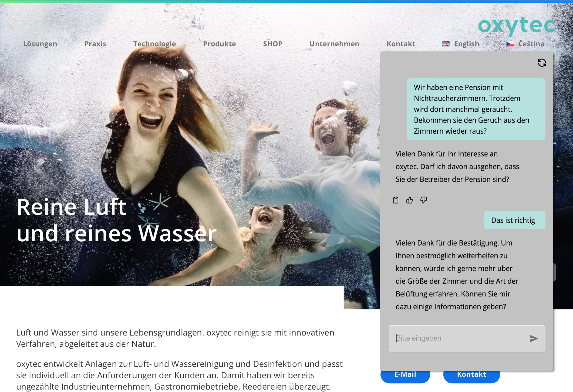The width and height of the screenshot is (573, 392).
Task: Open search via magnifying glass icon
Action: (21, 79)
